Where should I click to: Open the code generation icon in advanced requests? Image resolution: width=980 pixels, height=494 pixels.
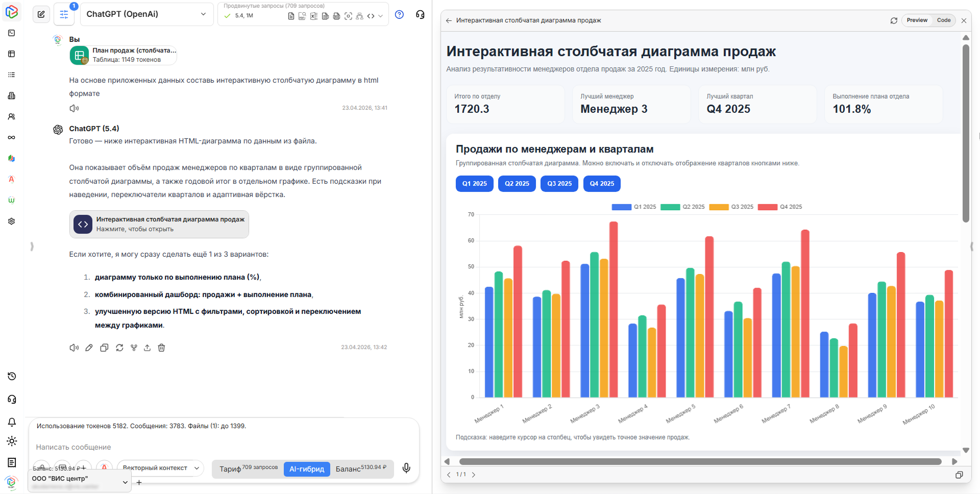[371, 16]
